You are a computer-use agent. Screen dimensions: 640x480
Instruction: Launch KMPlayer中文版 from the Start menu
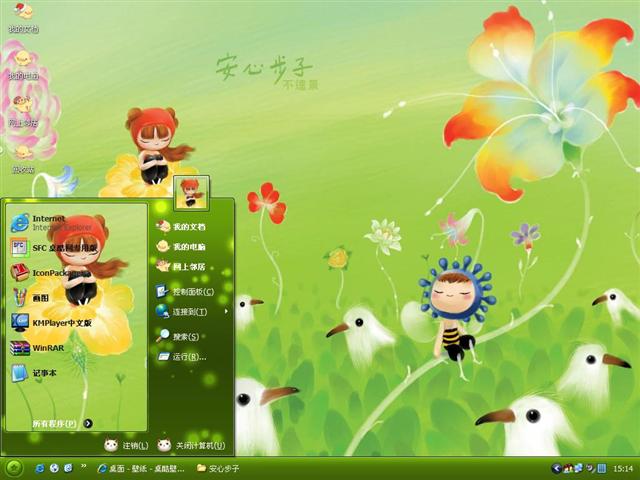click(51, 323)
